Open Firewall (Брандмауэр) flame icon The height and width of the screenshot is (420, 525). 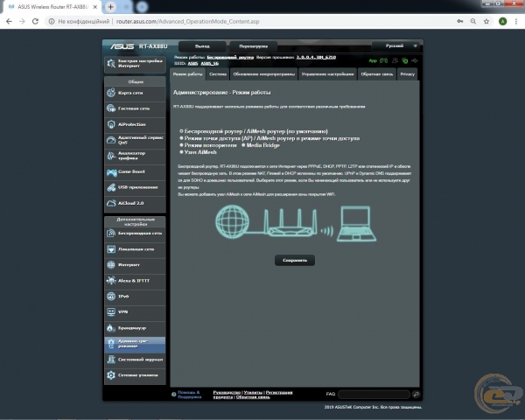(x=111, y=328)
